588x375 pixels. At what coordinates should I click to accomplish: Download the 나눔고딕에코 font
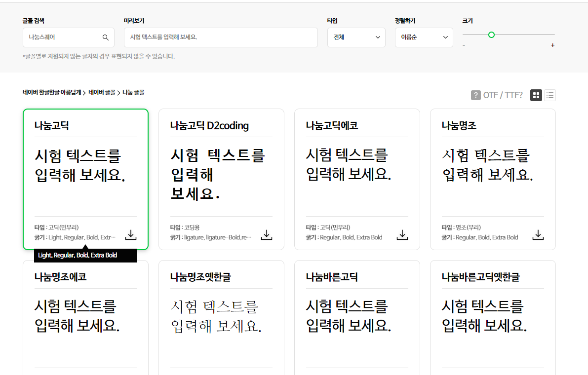pyautogui.click(x=402, y=234)
